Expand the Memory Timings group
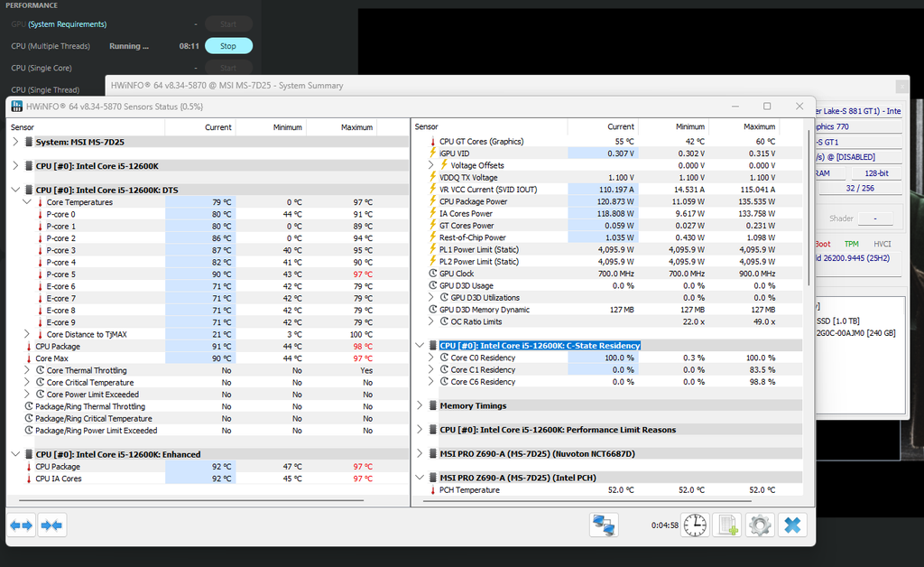924x567 pixels. click(x=420, y=405)
